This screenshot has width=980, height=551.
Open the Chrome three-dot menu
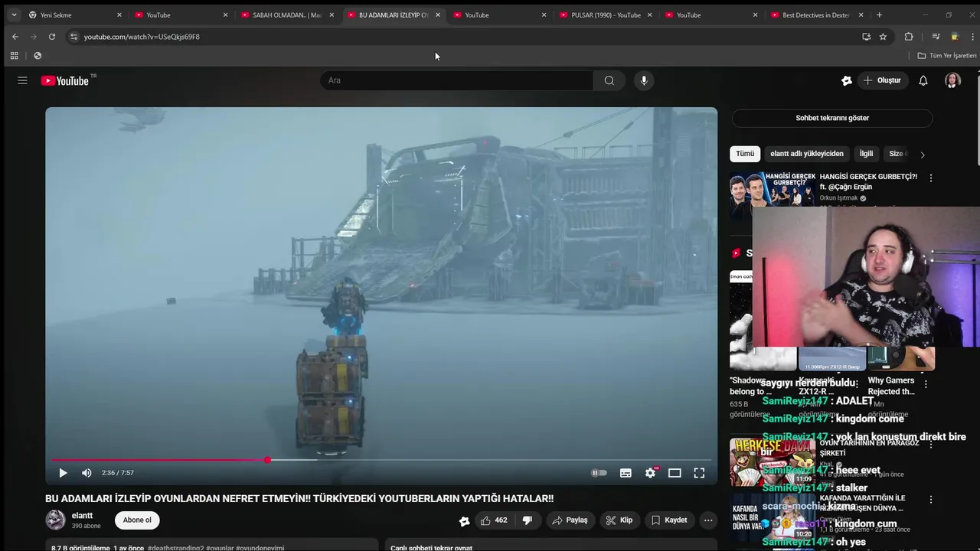pos(972,37)
